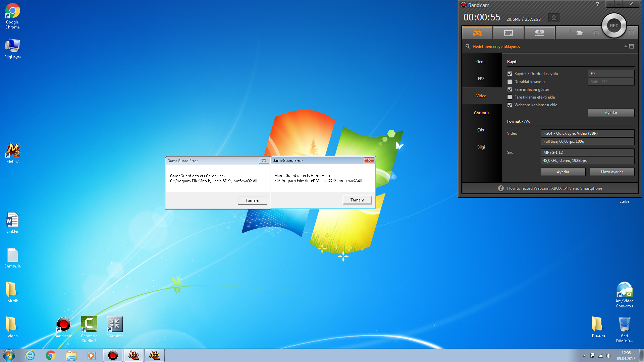
Task: Open the Windows Start menu
Action: 9,355
